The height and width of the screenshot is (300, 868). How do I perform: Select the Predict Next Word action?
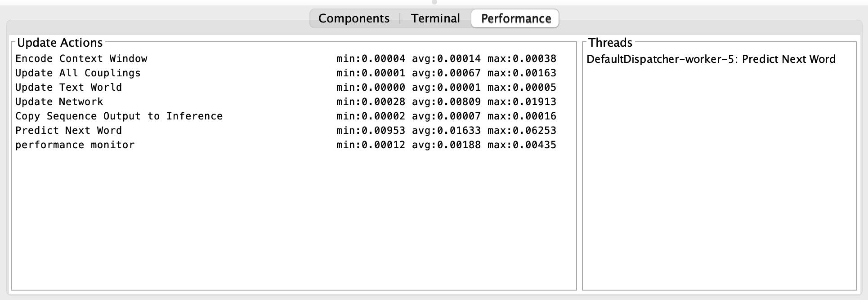[x=68, y=130]
